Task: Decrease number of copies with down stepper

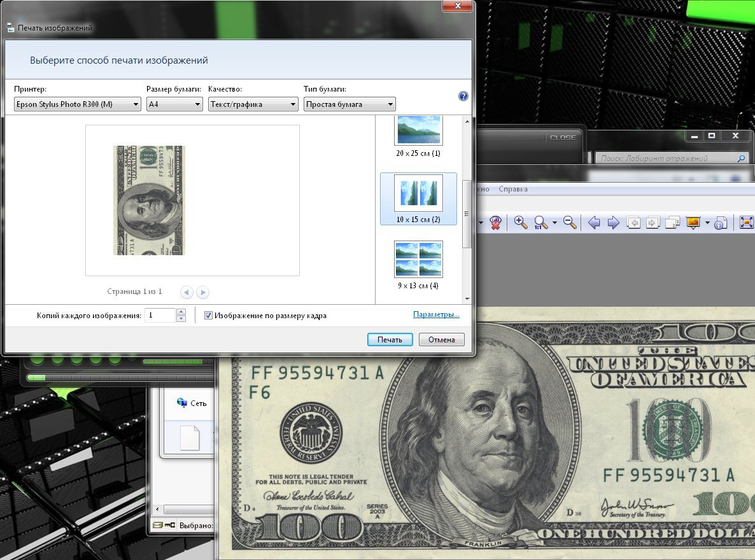Action: [x=181, y=319]
